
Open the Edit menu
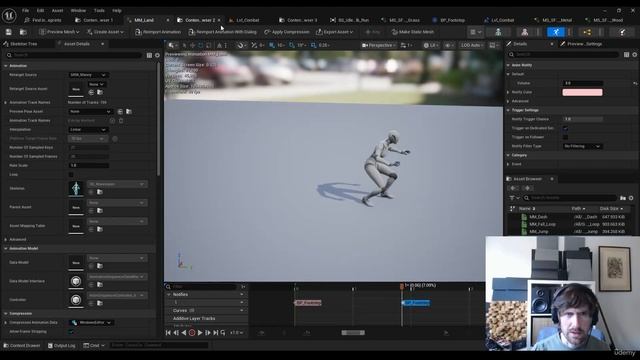(40, 11)
